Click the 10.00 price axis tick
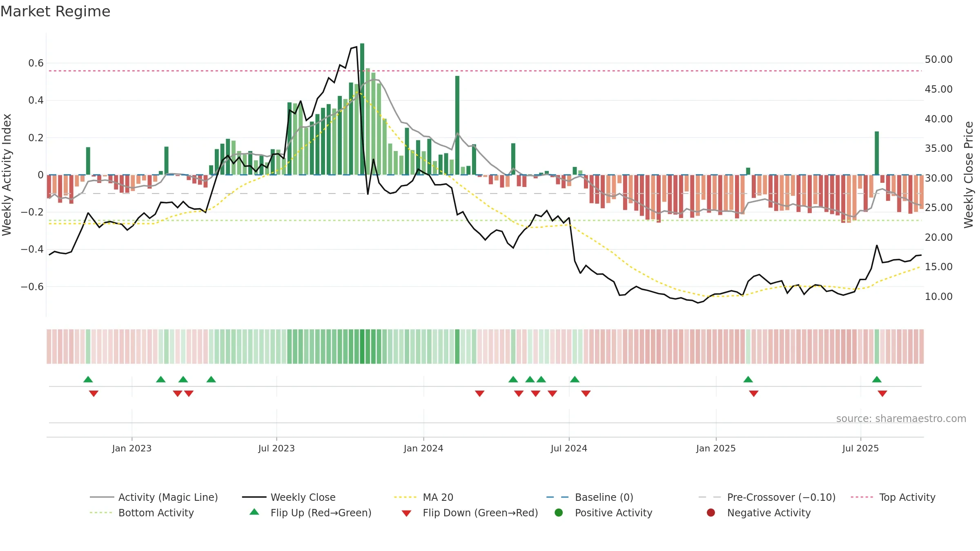 click(x=939, y=297)
